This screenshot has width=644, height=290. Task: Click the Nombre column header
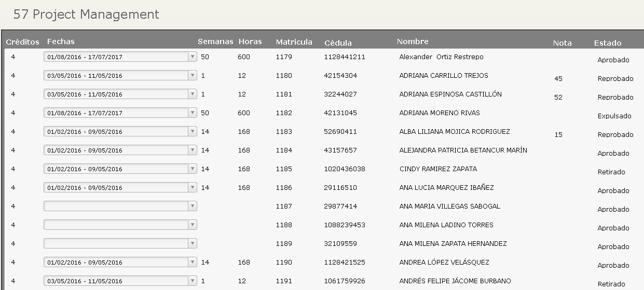pos(413,42)
